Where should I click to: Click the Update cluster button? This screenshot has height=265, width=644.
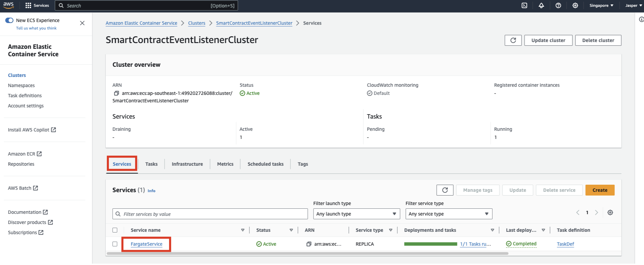point(548,40)
